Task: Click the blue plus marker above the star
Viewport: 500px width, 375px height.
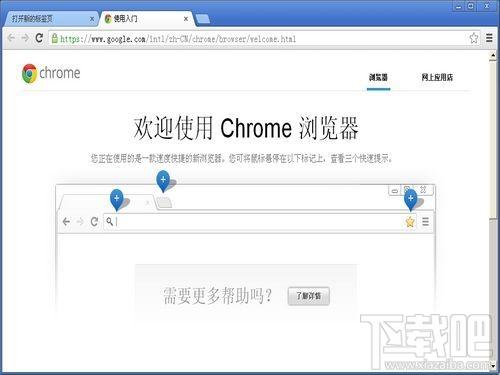Action: tap(411, 199)
